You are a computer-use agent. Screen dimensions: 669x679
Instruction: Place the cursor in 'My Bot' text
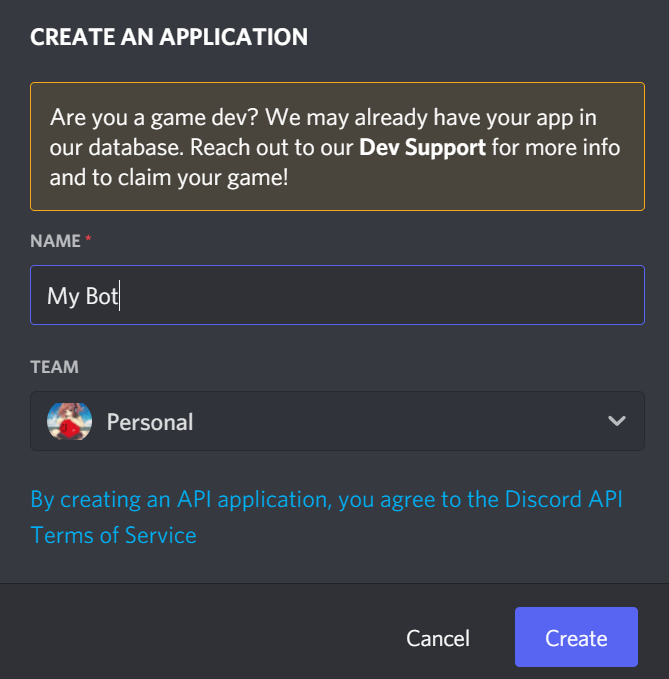tap(82, 296)
